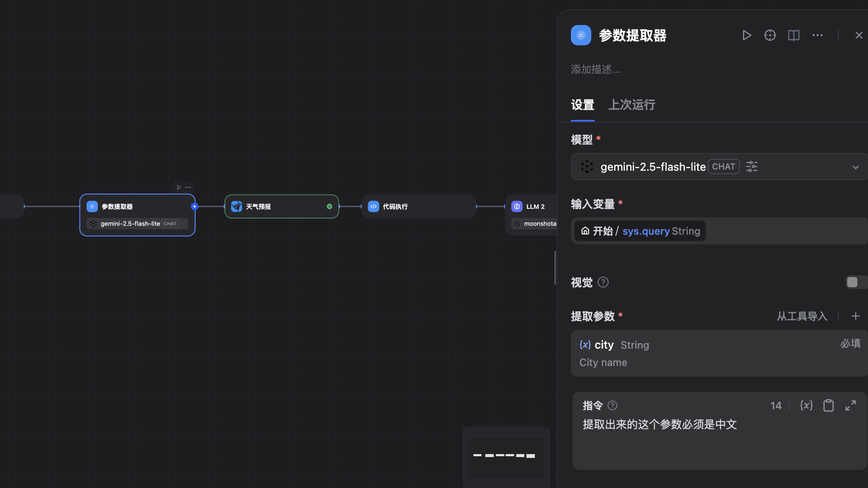Switch to the 设置 tab
This screenshot has height=488, width=868.
click(x=583, y=105)
